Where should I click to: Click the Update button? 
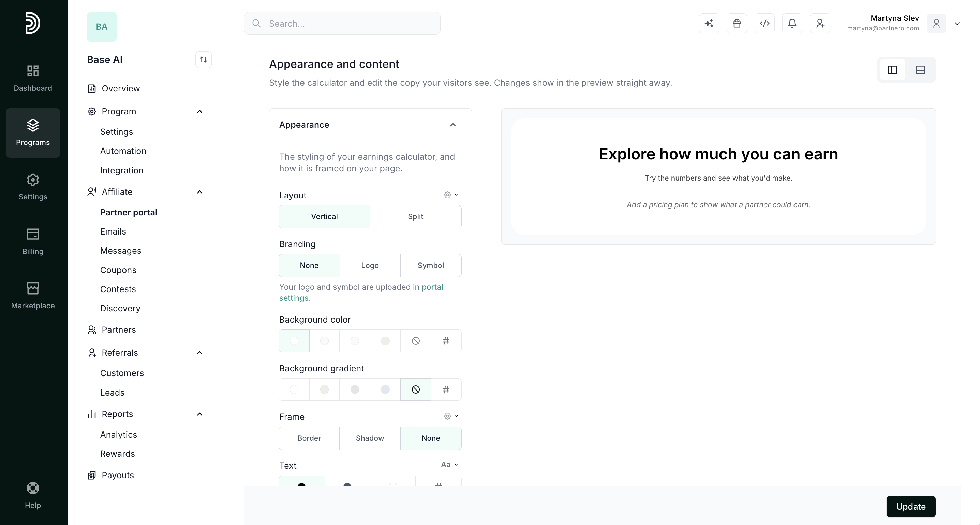tap(911, 507)
